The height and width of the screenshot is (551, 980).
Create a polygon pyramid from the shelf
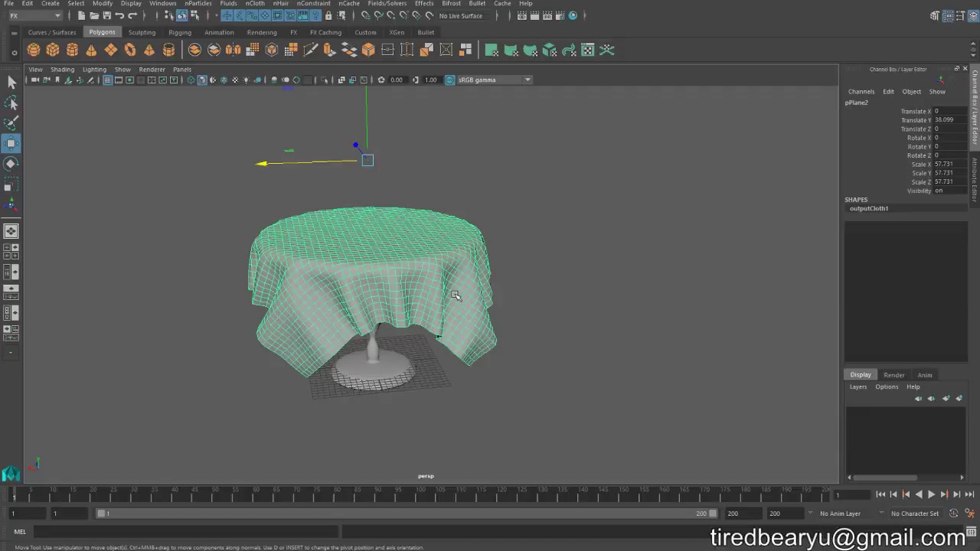[149, 50]
